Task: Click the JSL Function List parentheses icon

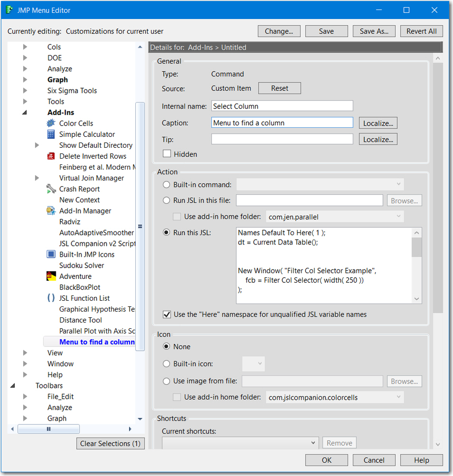Action: coord(51,298)
